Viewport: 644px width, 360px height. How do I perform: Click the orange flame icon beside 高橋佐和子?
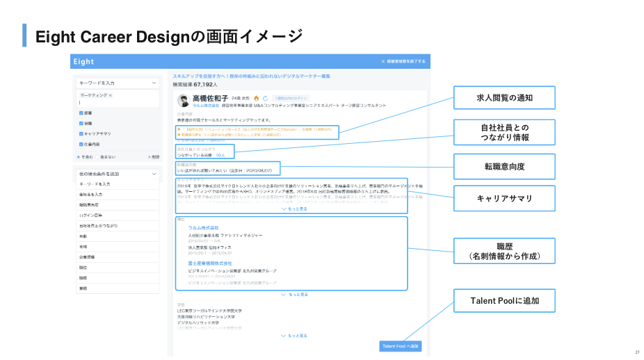tap(257, 98)
